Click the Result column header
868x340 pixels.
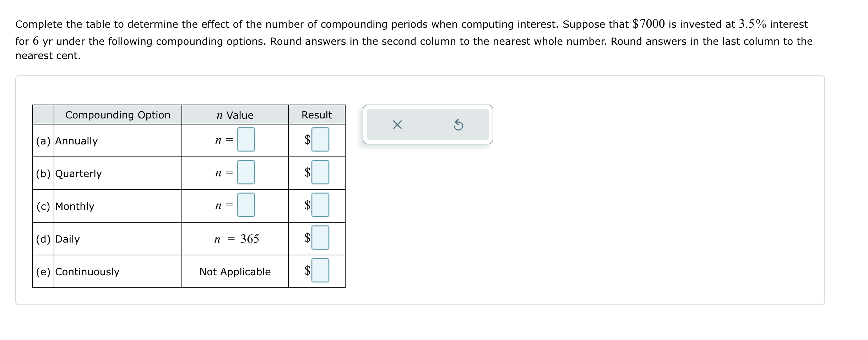316,115
